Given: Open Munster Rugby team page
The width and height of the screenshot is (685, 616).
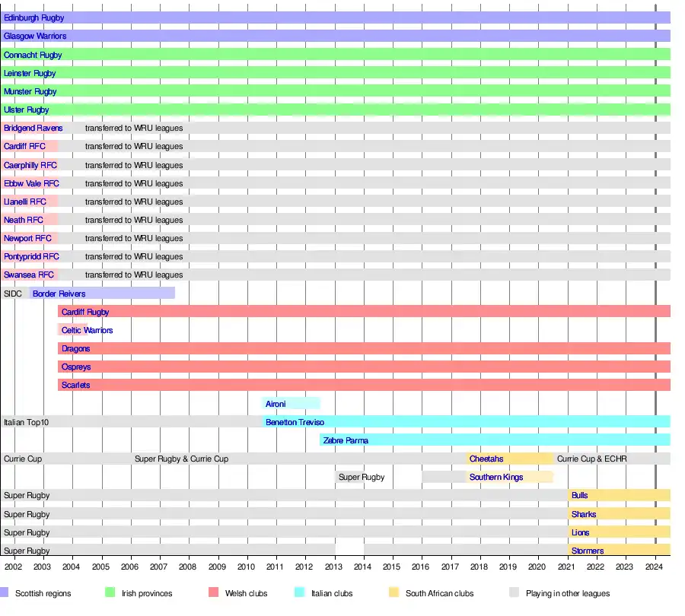Looking at the screenshot, I should 30,91.
